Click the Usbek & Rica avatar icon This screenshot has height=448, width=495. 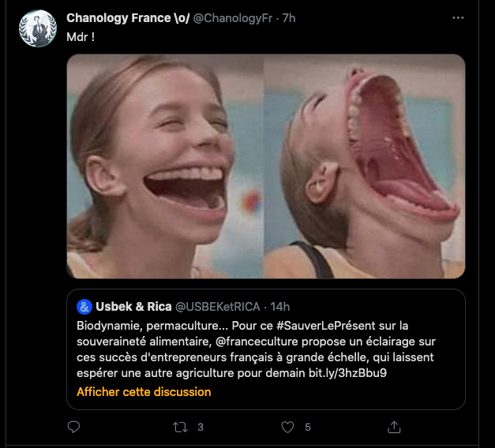click(84, 306)
